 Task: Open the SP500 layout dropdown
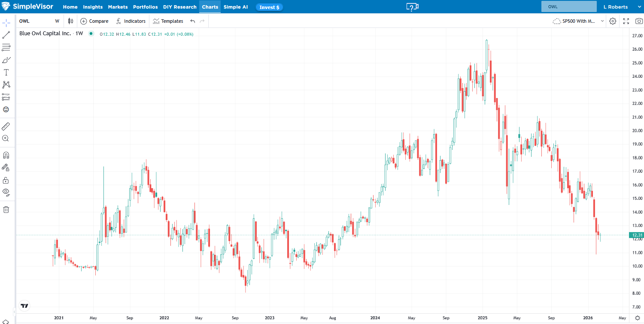tap(578, 21)
